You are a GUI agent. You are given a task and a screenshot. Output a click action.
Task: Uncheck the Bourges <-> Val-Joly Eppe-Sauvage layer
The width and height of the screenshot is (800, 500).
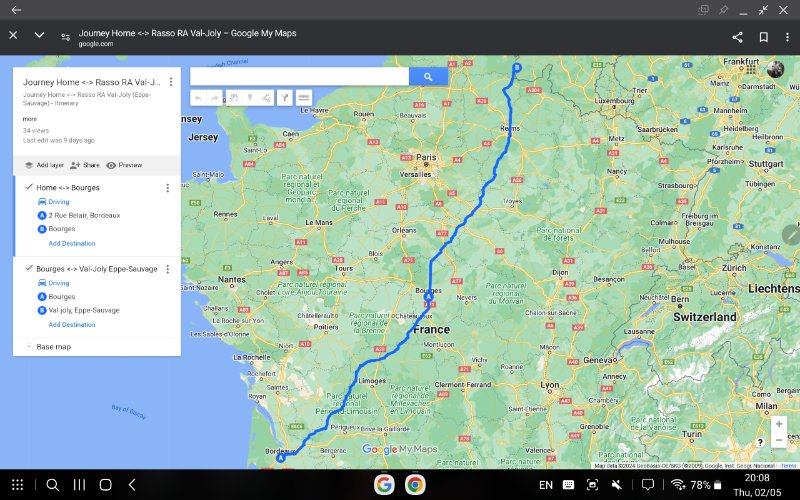point(28,268)
